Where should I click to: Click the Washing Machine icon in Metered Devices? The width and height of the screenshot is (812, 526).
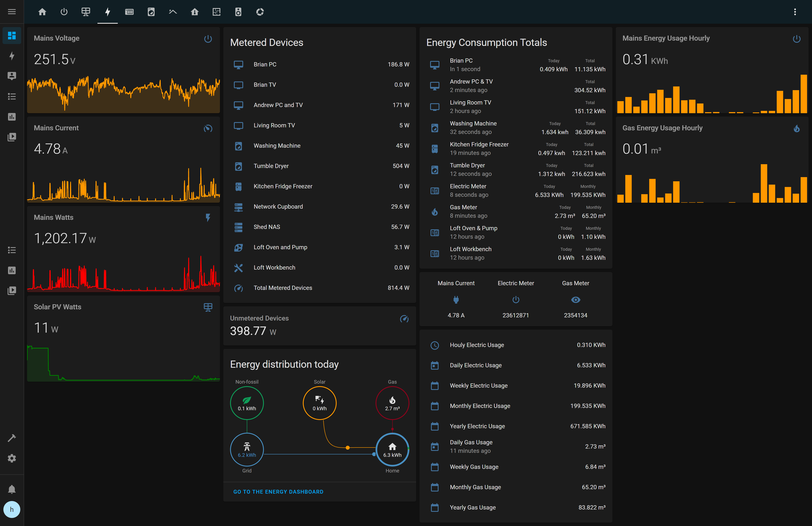point(239,146)
